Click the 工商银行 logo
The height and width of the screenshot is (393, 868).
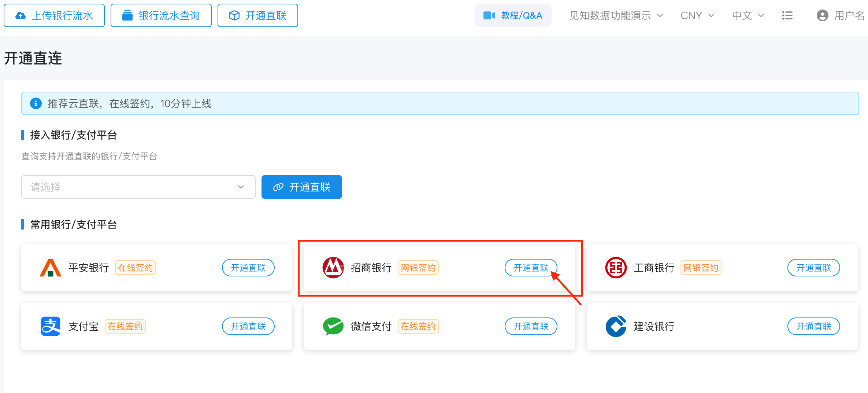[616, 268]
